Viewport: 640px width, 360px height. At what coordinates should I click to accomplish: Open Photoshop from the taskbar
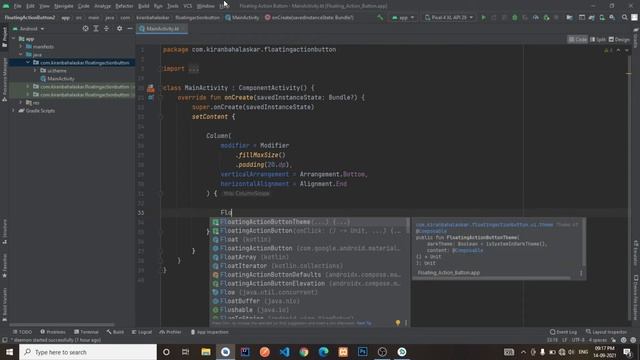(362, 352)
